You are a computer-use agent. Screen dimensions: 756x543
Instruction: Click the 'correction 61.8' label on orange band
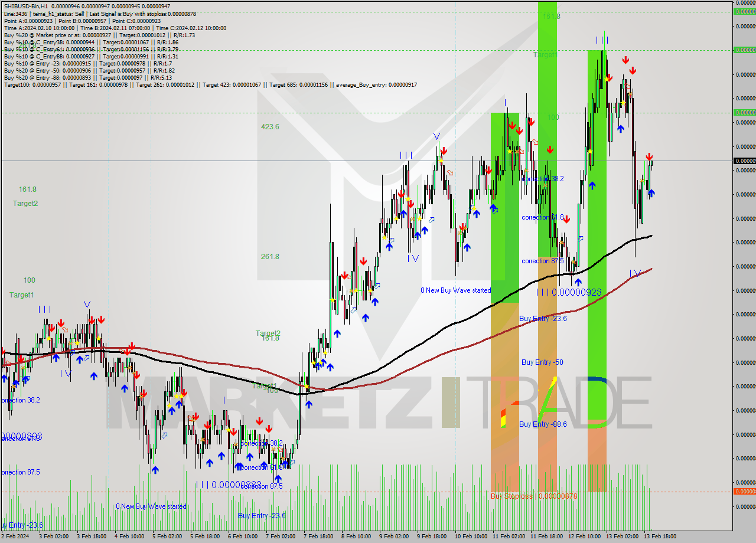[543, 217]
